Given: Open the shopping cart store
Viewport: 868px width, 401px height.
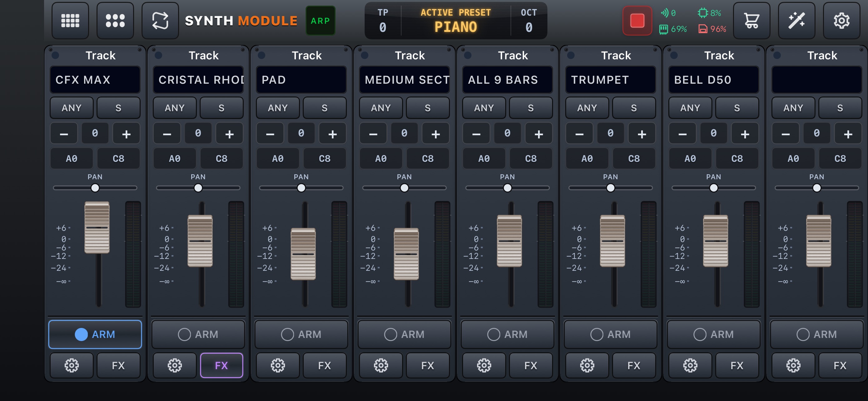Looking at the screenshot, I should tap(751, 21).
